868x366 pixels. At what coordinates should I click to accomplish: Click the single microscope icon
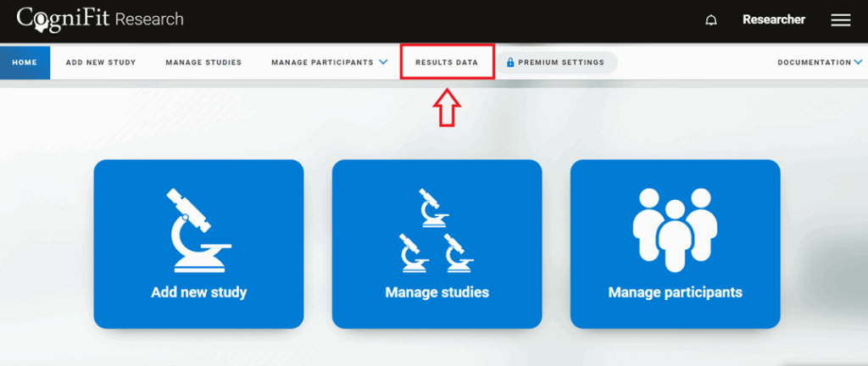click(x=198, y=230)
